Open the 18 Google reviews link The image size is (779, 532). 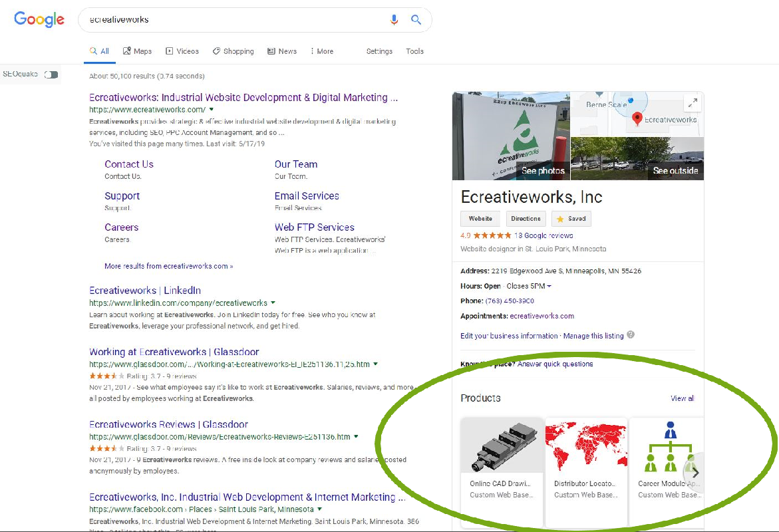[544, 235]
